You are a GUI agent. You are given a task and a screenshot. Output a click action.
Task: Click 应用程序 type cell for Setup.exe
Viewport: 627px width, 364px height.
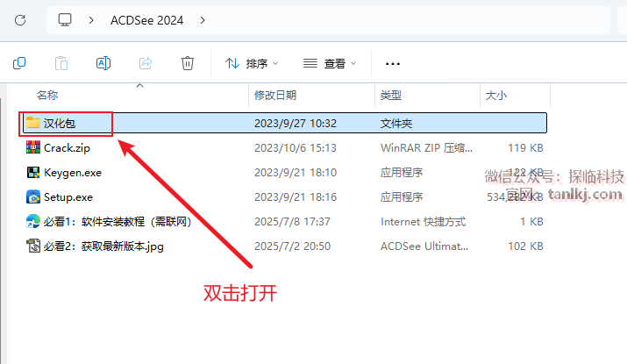[402, 197]
